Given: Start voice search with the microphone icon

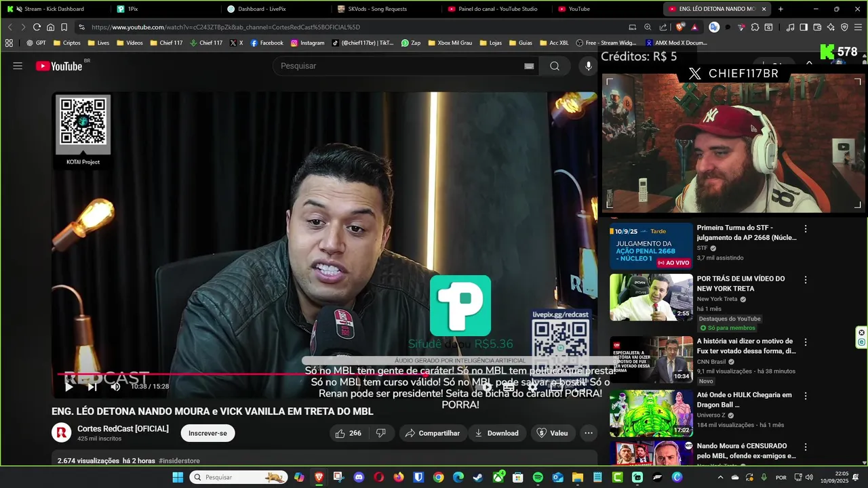Looking at the screenshot, I should (589, 66).
